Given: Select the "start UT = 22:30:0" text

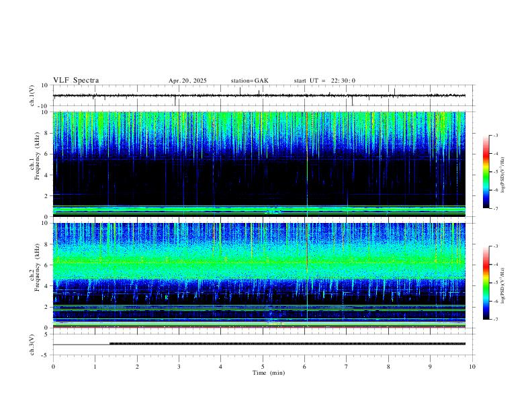Looking at the screenshot, I should point(324,81).
